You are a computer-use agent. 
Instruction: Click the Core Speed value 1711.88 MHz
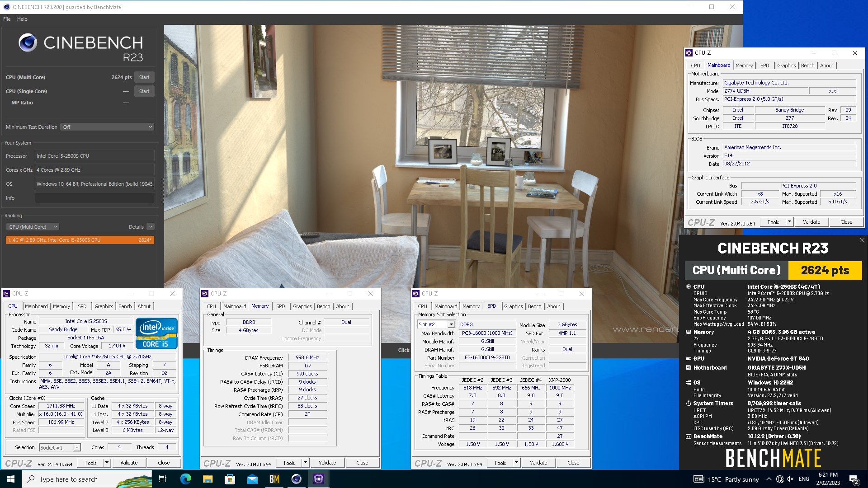click(61, 406)
